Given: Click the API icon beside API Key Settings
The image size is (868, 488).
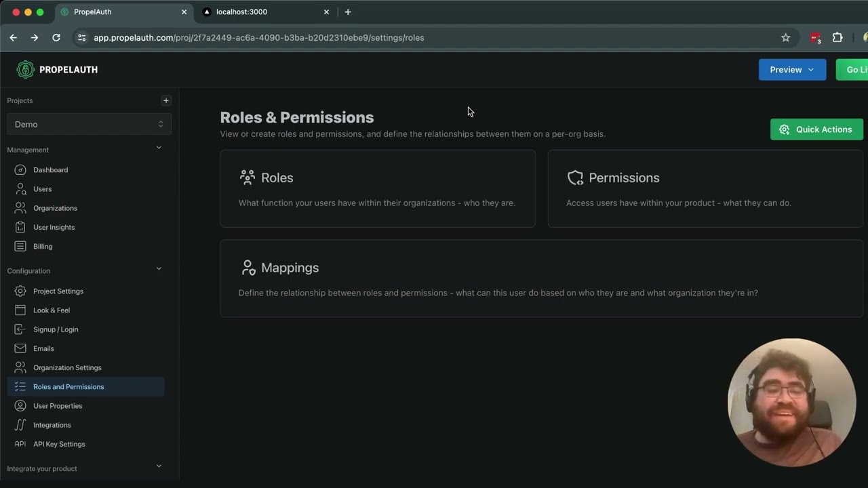Looking at the screenshot, I should [20, 444].
